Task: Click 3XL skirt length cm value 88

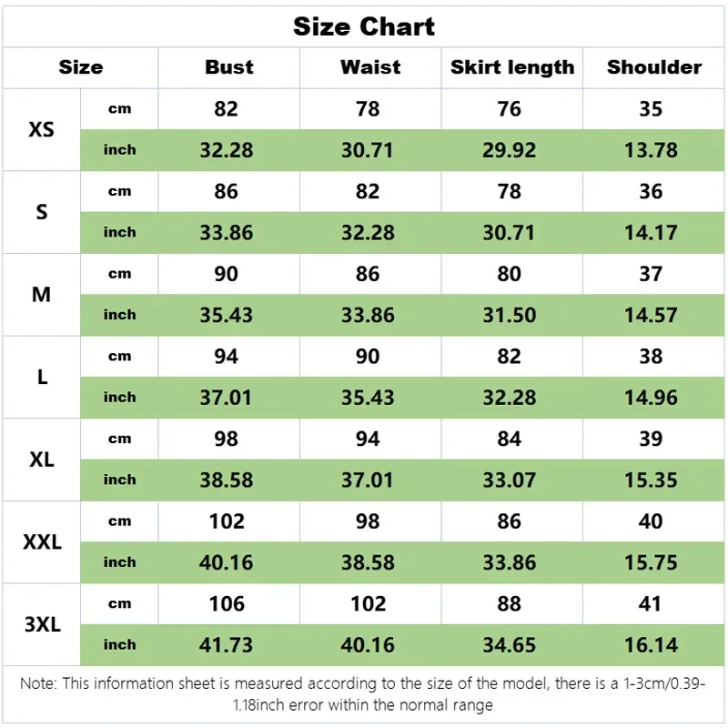Action: [x=510, y=604]
